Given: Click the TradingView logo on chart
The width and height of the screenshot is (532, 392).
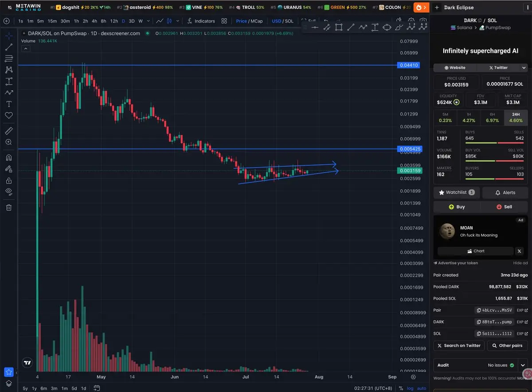Looking at the screenshot, I should click(x=27, y=363).
